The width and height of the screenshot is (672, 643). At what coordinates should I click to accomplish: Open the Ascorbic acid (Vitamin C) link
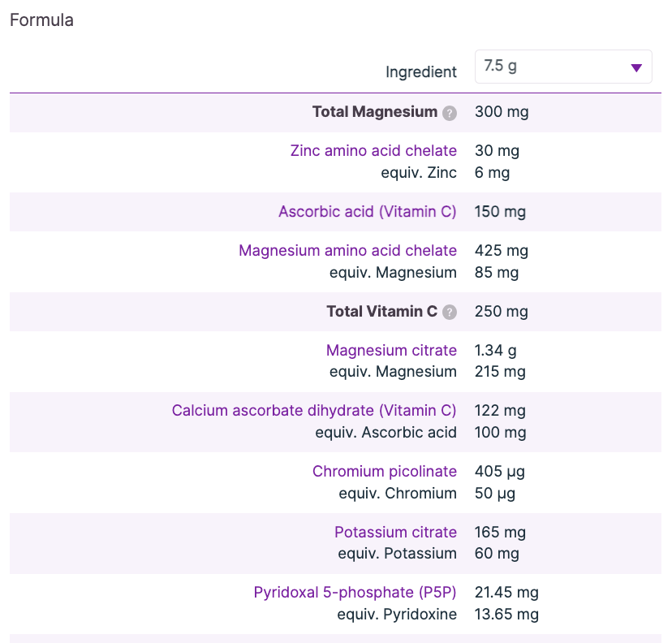(x=368, y=212)
